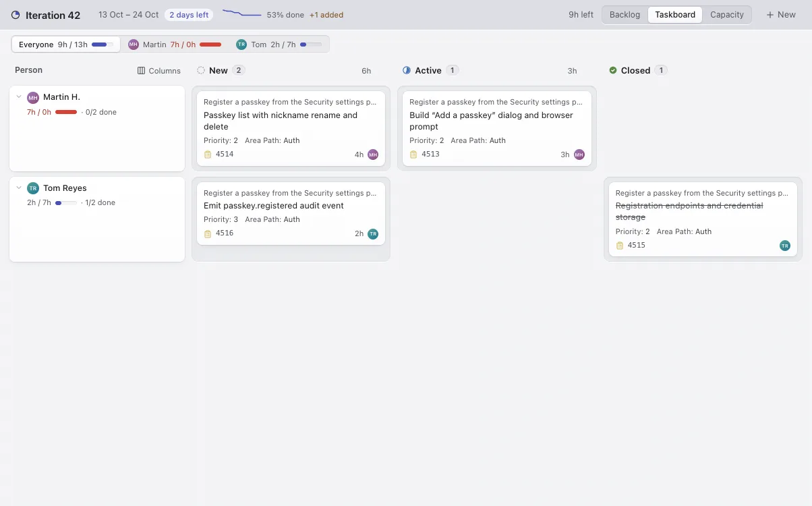Click the New column dashed circle icon
812x506 pixels.
pyautogui.click(x=201, y=70)
